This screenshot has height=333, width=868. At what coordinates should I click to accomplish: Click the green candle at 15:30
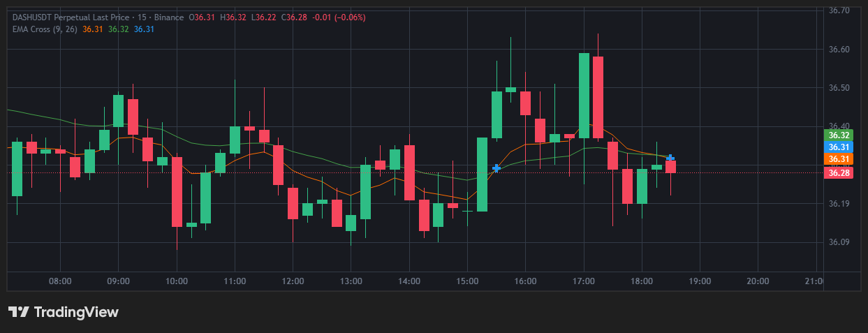497,114
